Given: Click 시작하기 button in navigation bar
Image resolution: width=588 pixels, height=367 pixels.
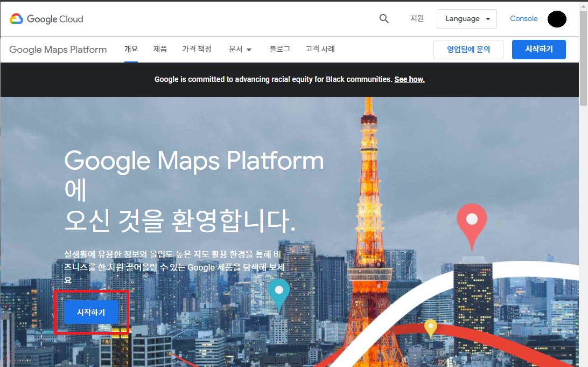Looking at the screenshot, I should [539, 50].
